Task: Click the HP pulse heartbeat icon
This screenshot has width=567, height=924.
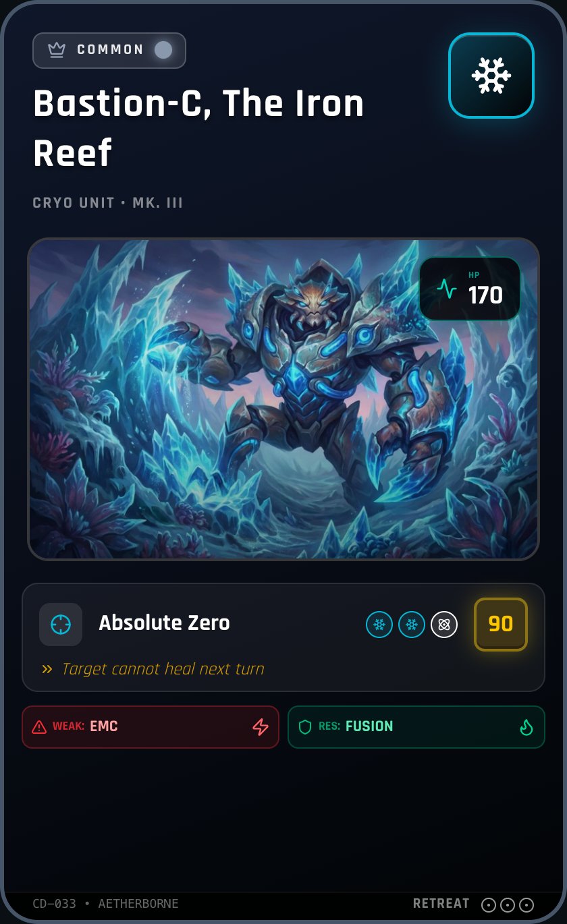Action: 447,289
